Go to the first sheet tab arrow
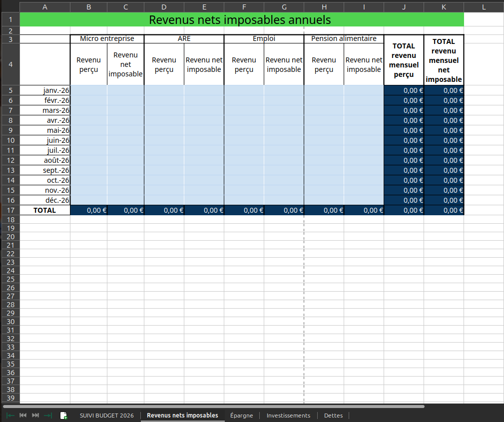Viewport: 504px width, 422px height. (x=10, y=415)
